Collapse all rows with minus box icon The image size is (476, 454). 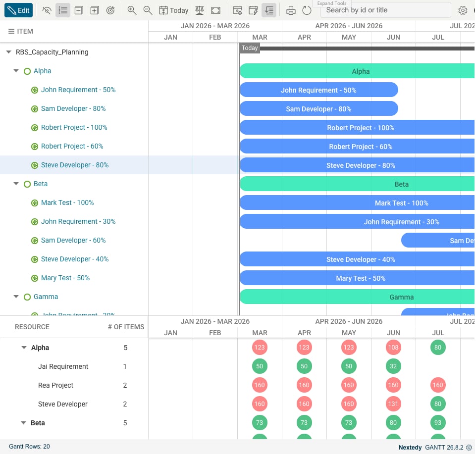[x=79, y=10]
